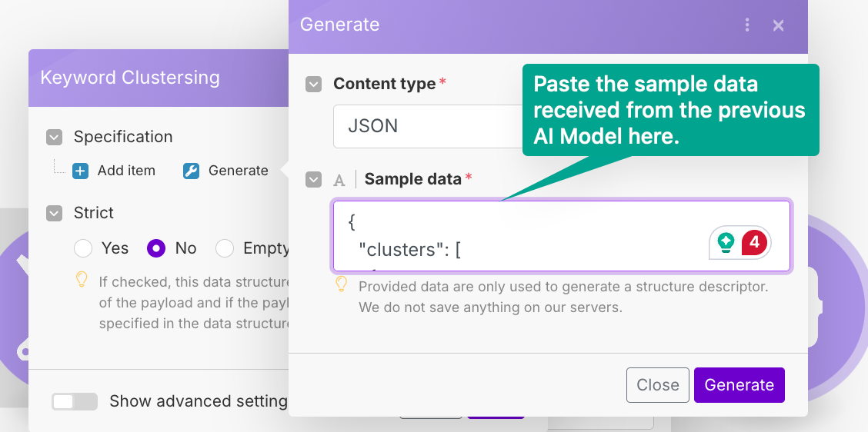Click the red 4 notification badge
The width and height of the screenshot is (868, 432).
pos(754,243)
